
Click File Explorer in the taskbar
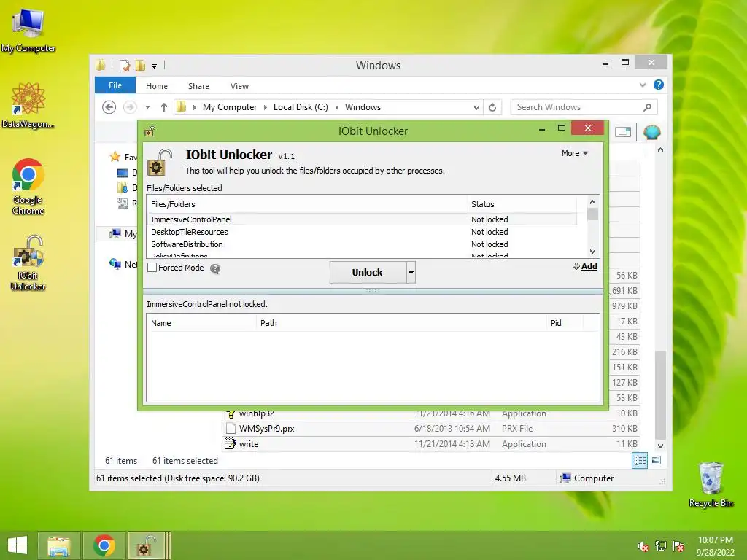click(x=59, y=545)
